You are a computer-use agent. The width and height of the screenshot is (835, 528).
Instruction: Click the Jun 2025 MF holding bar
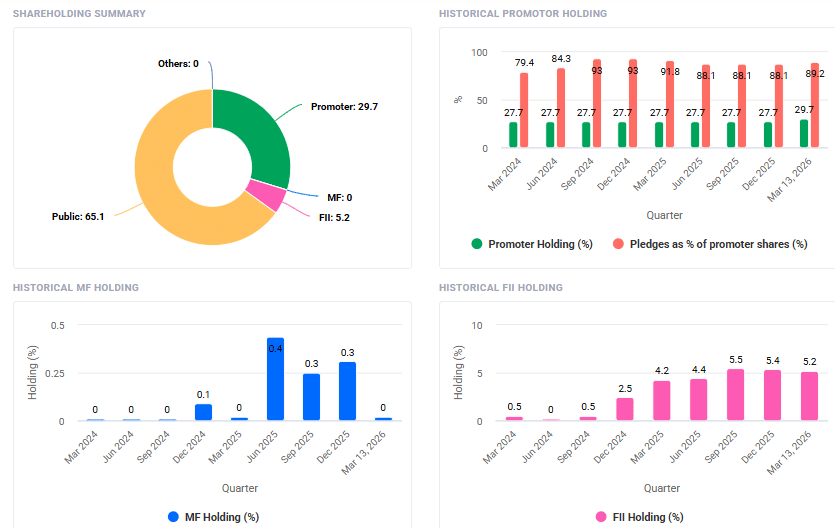coord(275,380)
